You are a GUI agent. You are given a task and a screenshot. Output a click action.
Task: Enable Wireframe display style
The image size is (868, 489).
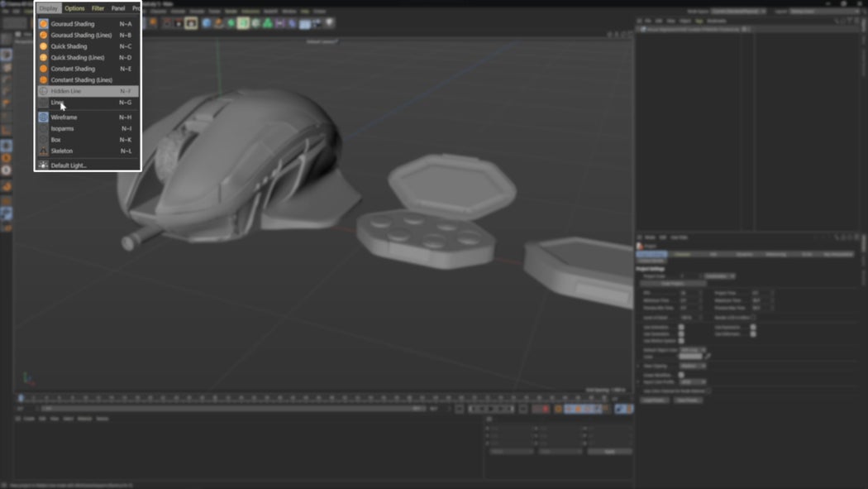coord(88,117)
